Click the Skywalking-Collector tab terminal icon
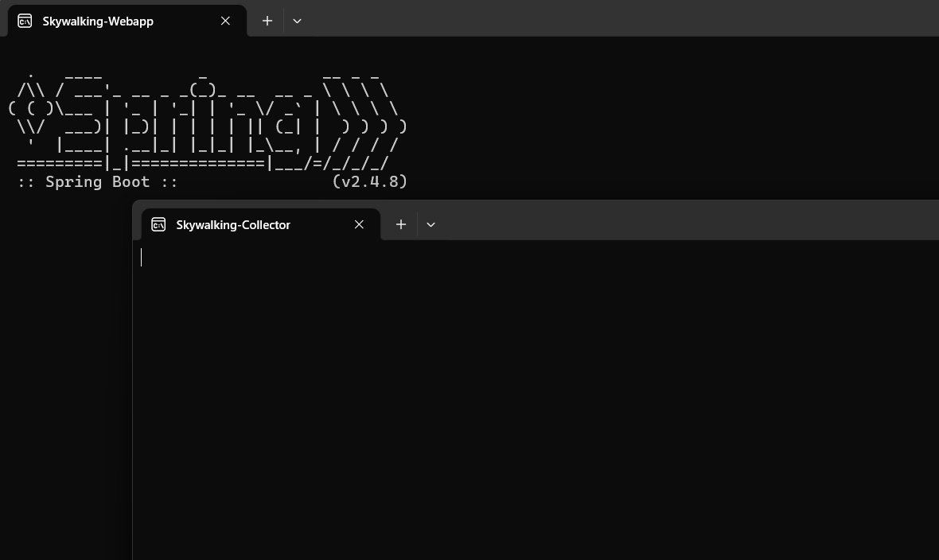 pyautogui.click(x=158, y=224)
